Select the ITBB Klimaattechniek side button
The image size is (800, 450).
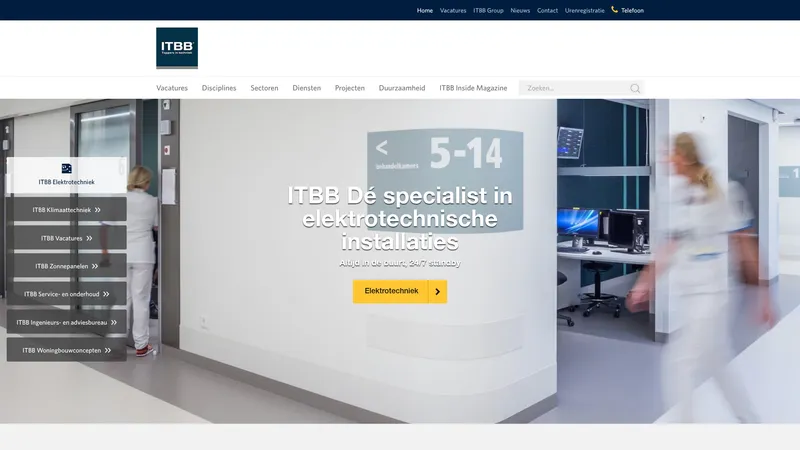(x=66, y=210)
